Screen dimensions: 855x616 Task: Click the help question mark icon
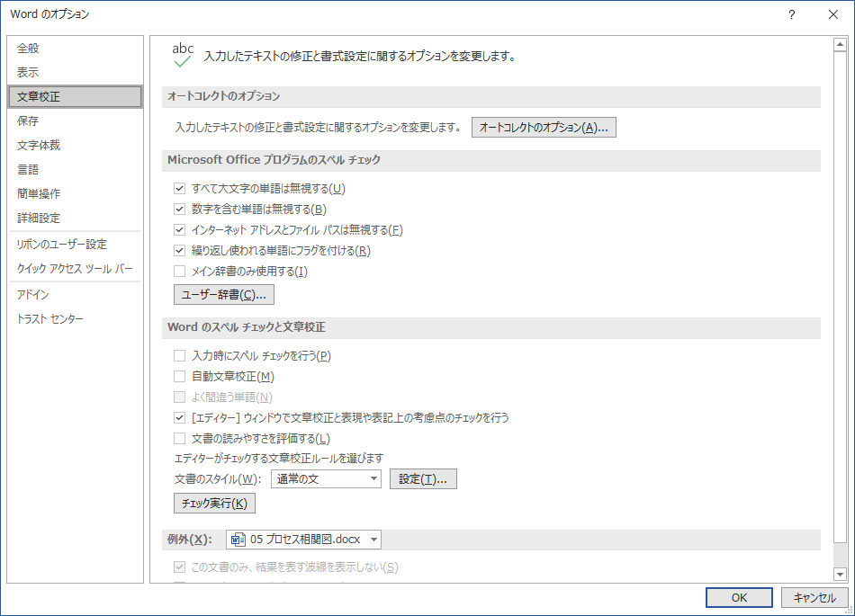(x=792, y=14)
